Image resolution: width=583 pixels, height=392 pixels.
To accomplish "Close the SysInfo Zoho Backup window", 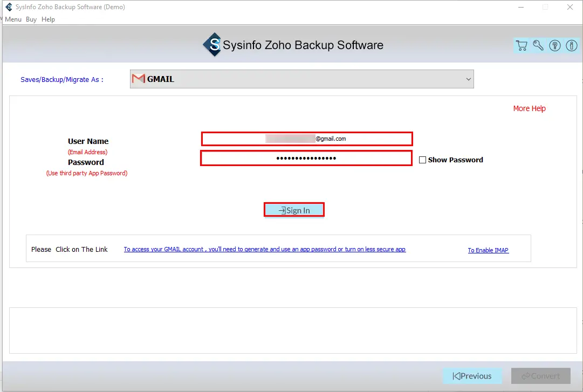I will [570, 7].
